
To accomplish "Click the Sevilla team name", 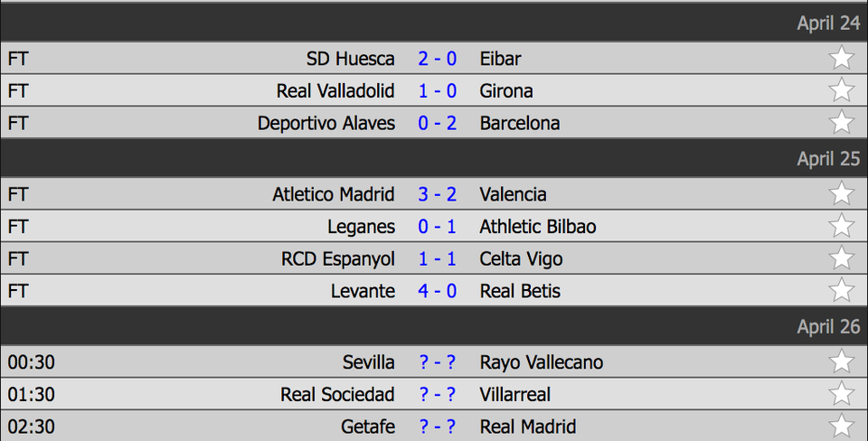I will point(368,362).
